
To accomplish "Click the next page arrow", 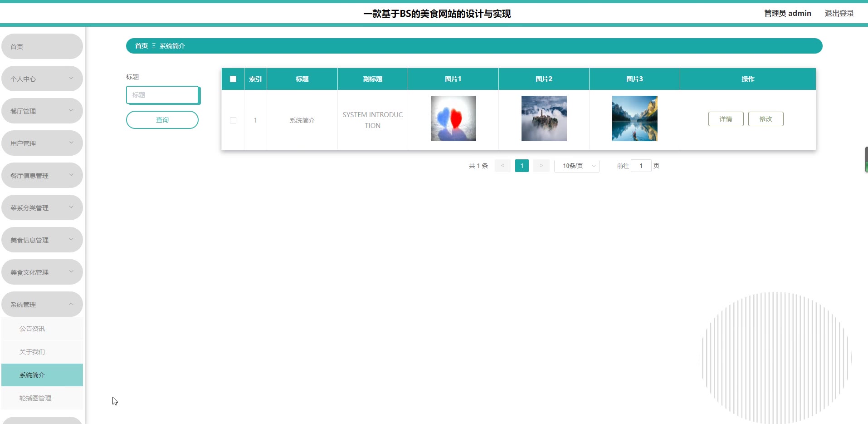I will (541, 166).
